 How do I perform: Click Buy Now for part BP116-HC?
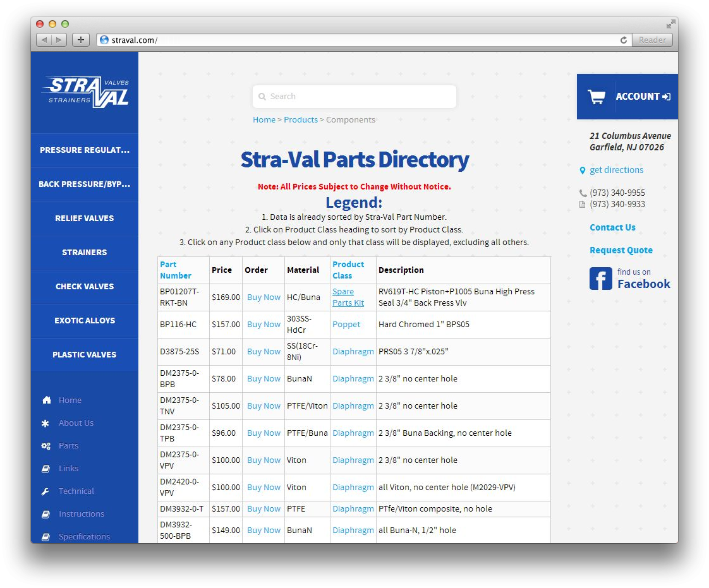coord(264,325)
